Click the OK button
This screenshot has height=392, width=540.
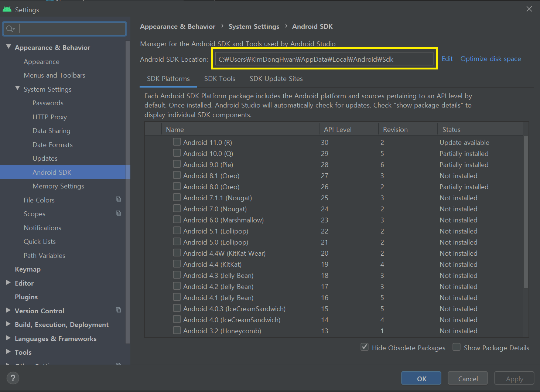[x=421, y=378]
